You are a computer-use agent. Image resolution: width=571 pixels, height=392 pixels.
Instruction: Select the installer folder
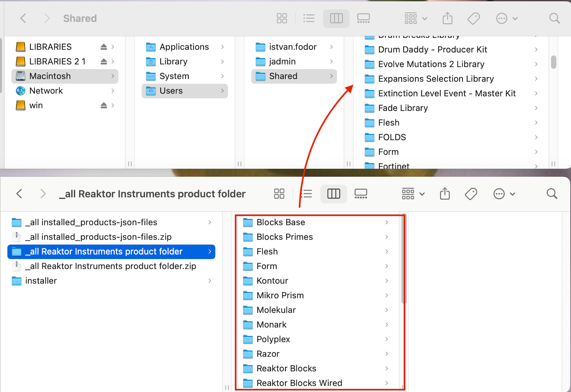[111, 281]
